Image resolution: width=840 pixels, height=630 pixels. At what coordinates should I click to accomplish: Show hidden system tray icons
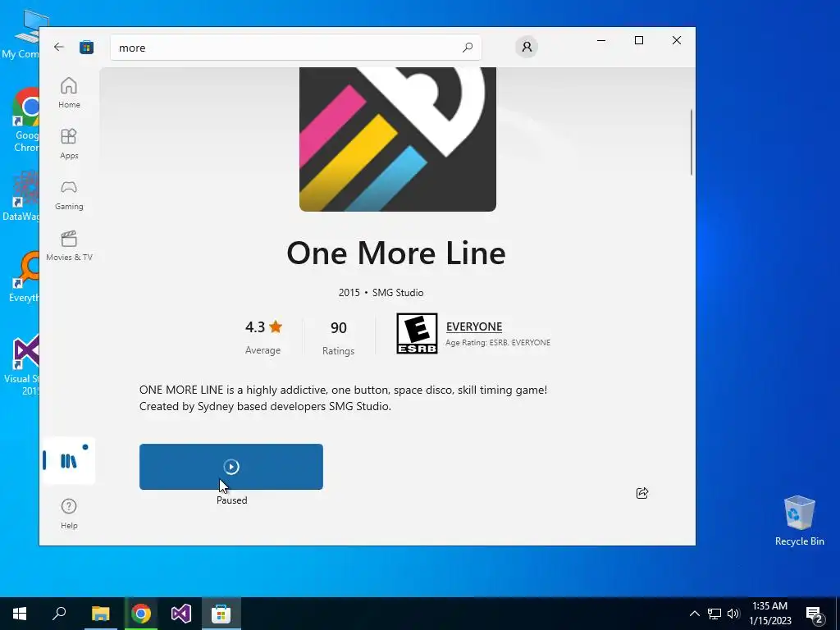(x=694, y=614)
